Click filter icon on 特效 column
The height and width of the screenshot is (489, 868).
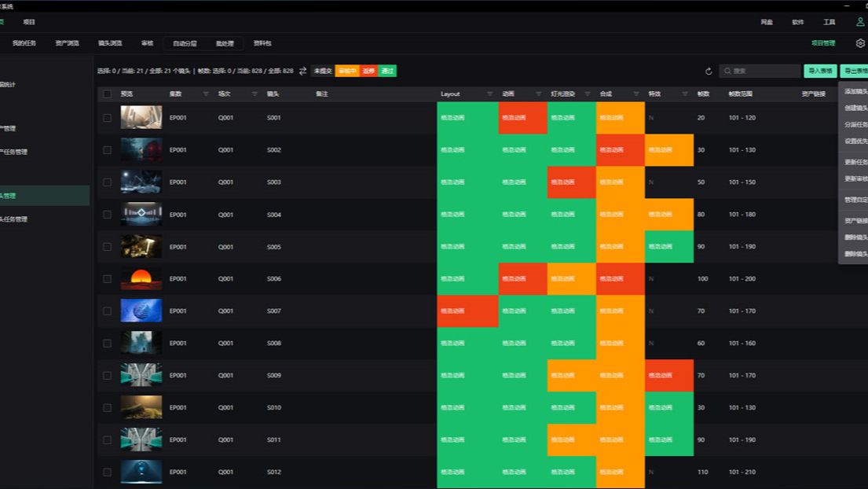pos(685,94)
